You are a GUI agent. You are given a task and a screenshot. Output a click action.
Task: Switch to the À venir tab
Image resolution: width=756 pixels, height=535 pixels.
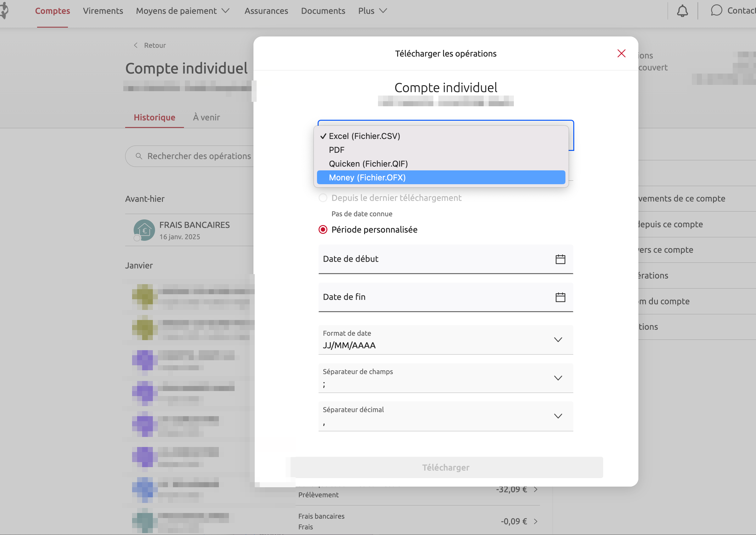click(206, 117)
